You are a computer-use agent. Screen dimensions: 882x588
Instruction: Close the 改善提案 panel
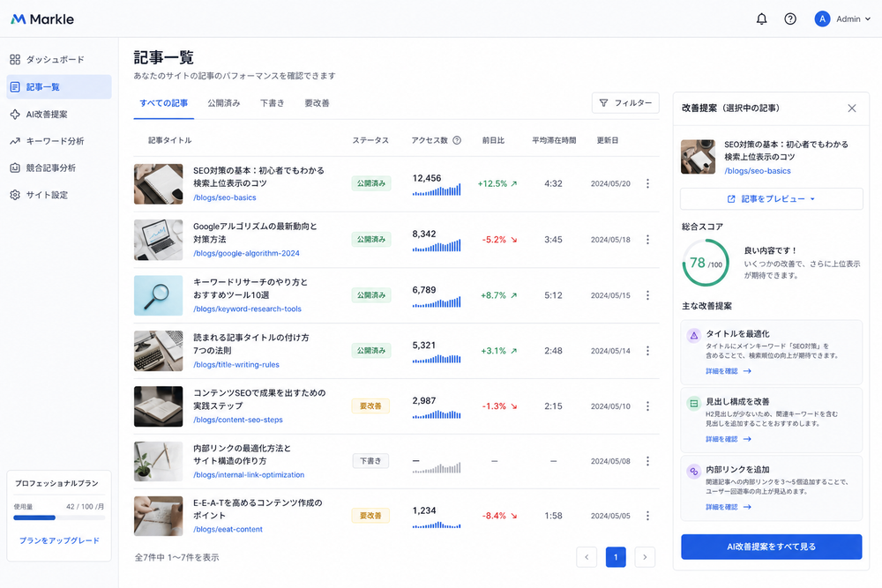pyautogui.click(x=852, y=108)
